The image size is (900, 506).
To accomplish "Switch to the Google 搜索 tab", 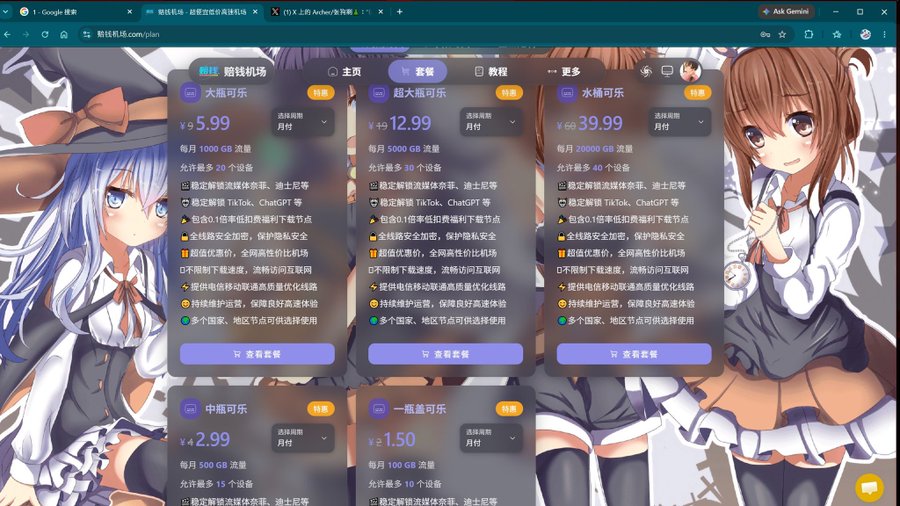I will (75, 11).
